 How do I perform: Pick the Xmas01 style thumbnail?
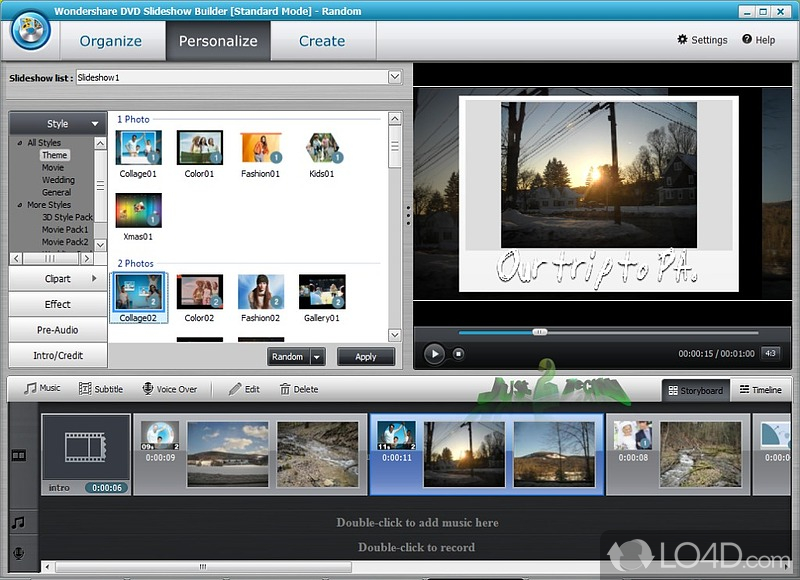point(138,210)
